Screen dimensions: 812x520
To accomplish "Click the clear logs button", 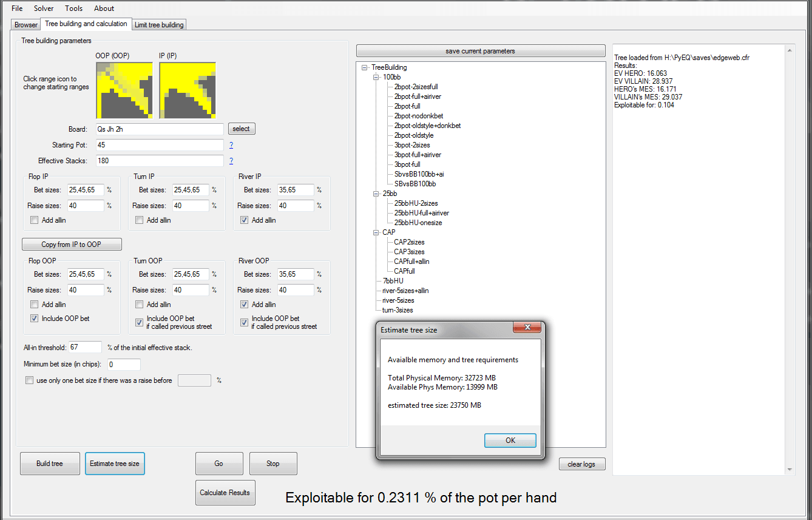I will [x=581, y=464].
